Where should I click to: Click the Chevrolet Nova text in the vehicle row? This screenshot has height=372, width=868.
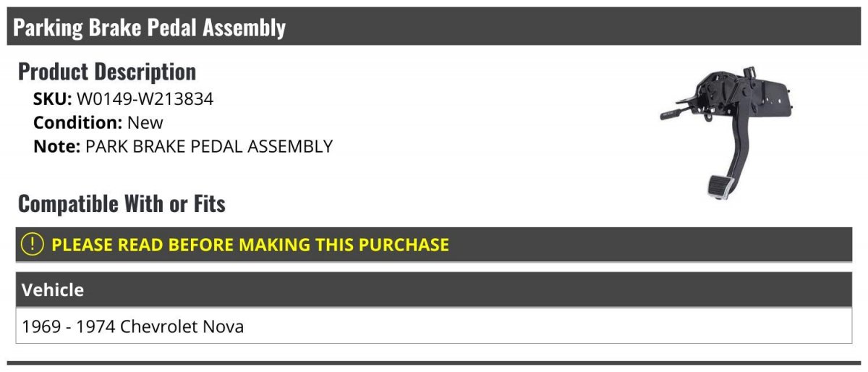click(182, 326)
